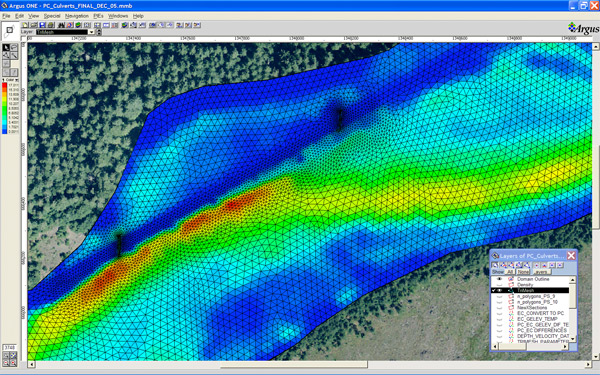Image resolution: width=600 pixels, height=375 pixels.
Task: Open the Navigation menu
Action: [77, 16]
